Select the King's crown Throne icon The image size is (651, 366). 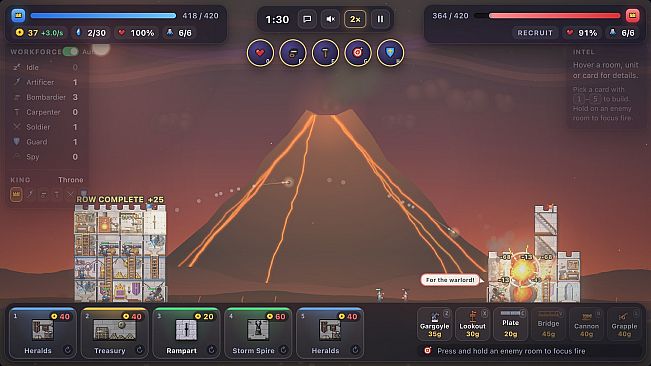click(x=16, y=194)
